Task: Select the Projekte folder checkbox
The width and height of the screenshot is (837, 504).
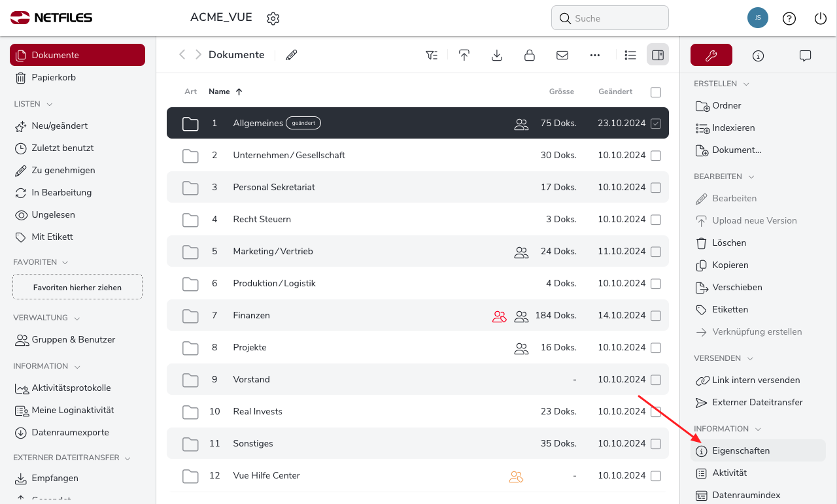Action: (x=656, y=348)
